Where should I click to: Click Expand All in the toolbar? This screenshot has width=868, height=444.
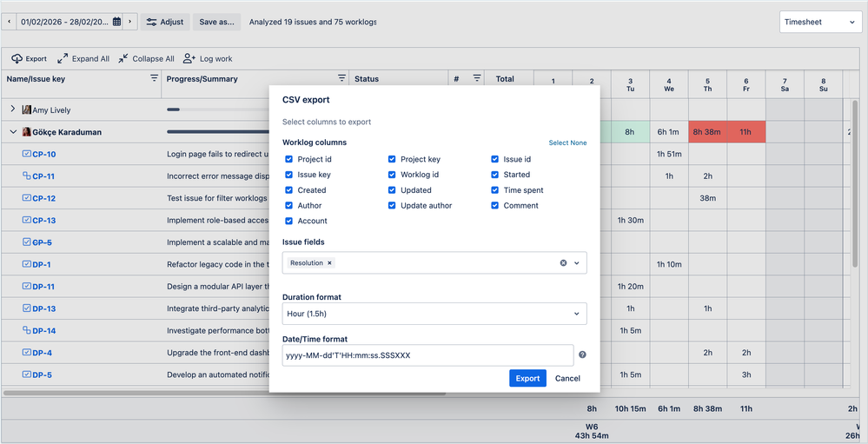[83, 59]
